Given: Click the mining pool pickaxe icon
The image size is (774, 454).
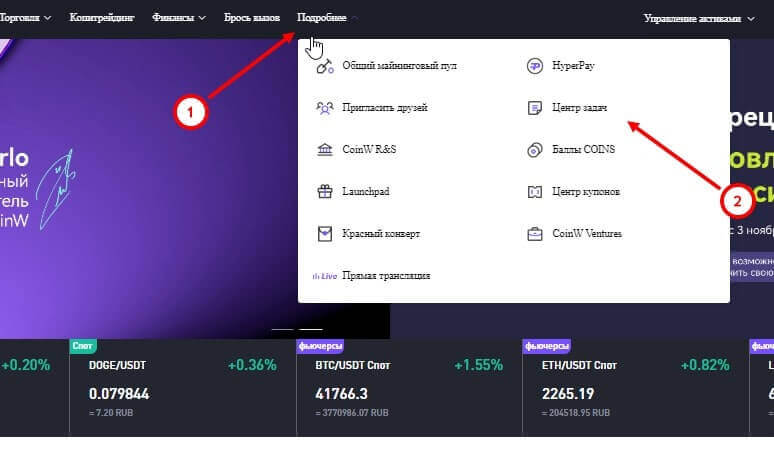Looking at the screenshot, I should (324, 66).
